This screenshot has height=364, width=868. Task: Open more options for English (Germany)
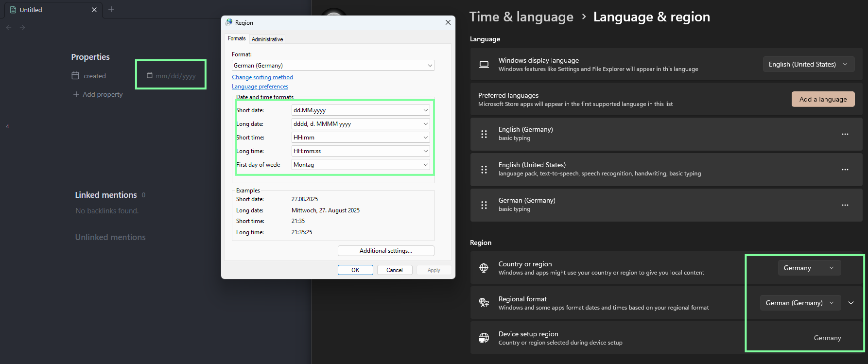pos(845,134)
